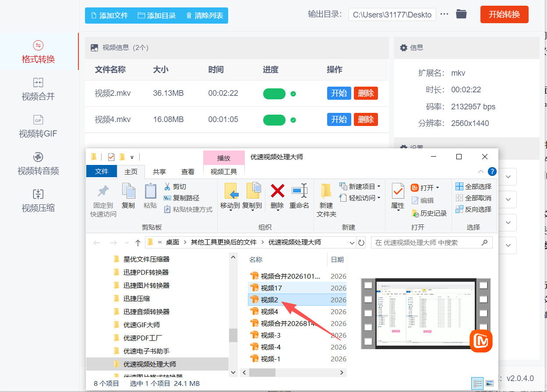The image size is (547, 392).
Task: Click 复制路径 in the clipboard group
Action: pos(181,198)
